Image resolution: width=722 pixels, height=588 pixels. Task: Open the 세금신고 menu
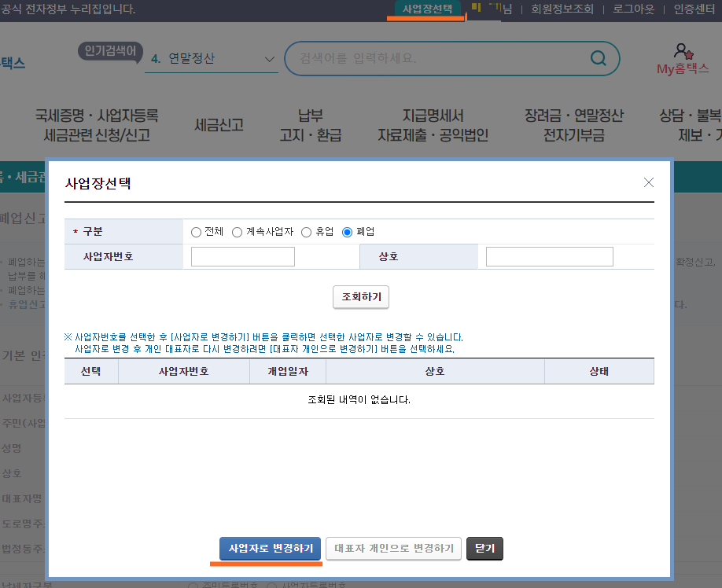[219, 124]
